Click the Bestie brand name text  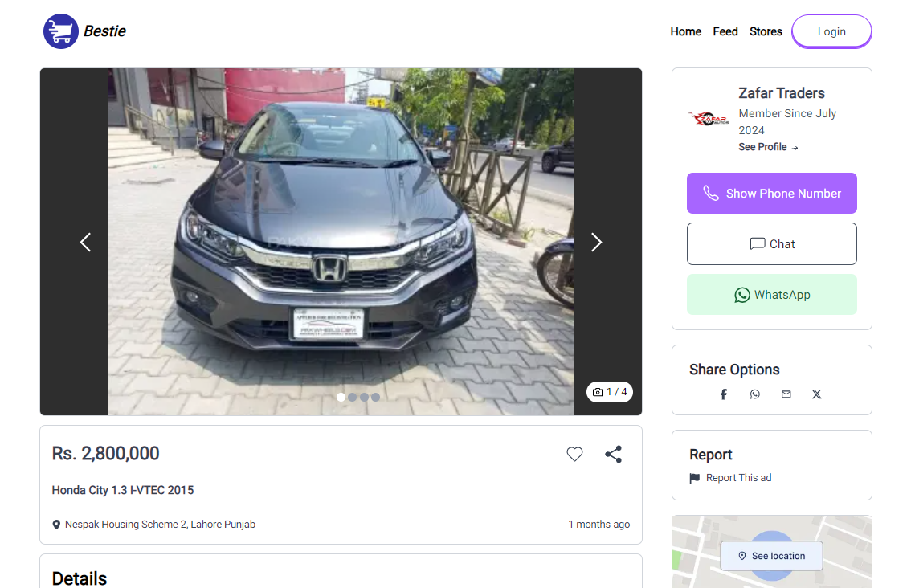coord(104,31)
